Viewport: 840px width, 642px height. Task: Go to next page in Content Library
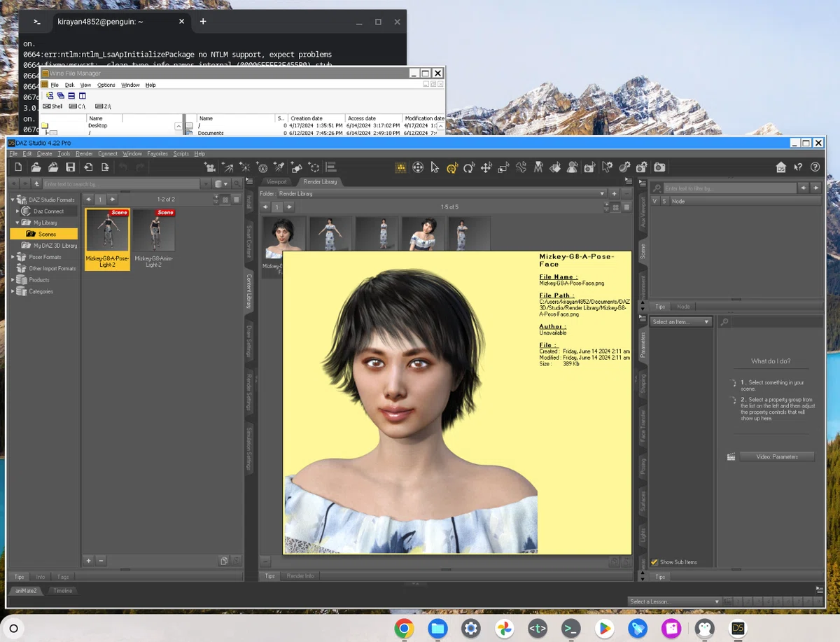(112, 200)
